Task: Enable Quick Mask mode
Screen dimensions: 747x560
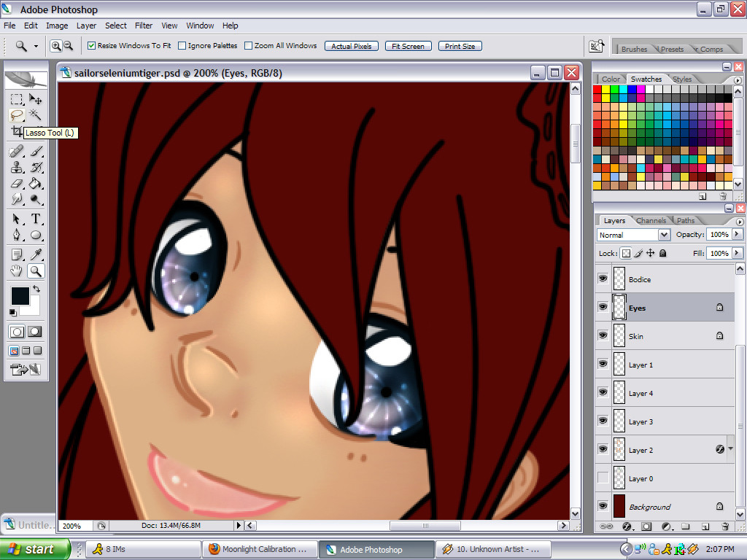Action: pos(35,332)
